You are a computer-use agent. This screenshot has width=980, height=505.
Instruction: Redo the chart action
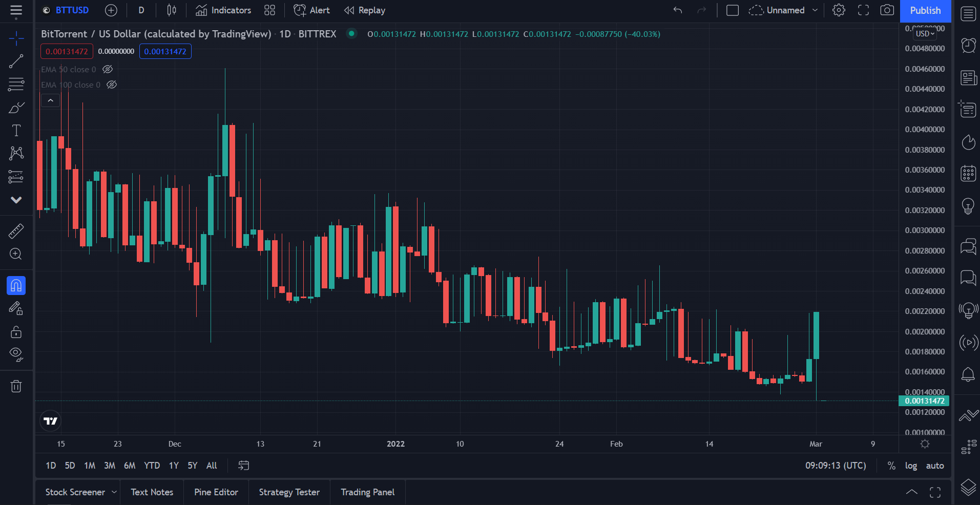point(702,10)
